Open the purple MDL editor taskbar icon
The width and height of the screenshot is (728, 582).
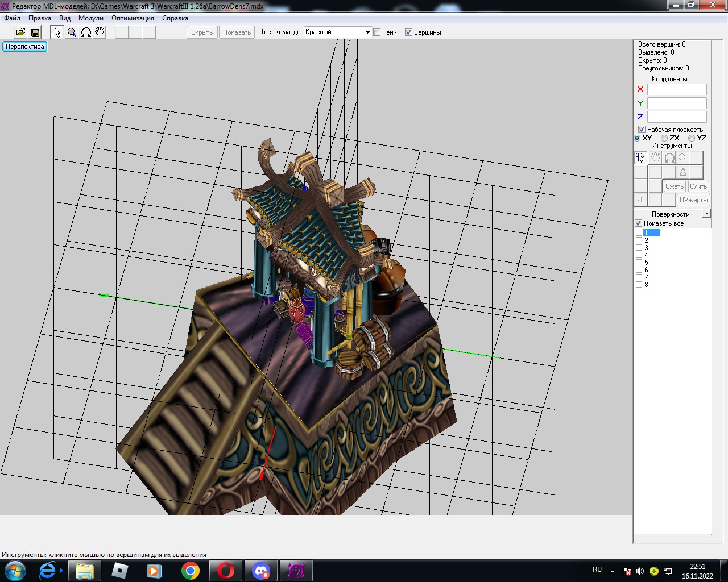click(x=296, y=570)
